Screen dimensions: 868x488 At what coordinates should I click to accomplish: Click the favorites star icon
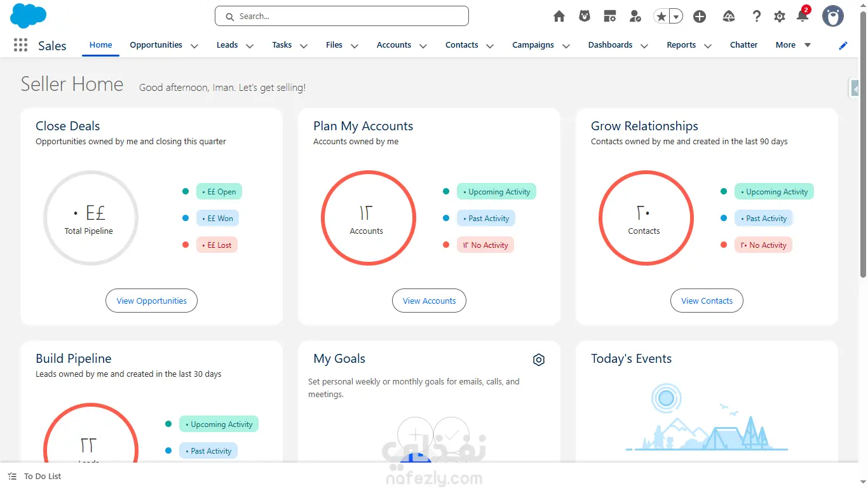[x=661, y=17]
